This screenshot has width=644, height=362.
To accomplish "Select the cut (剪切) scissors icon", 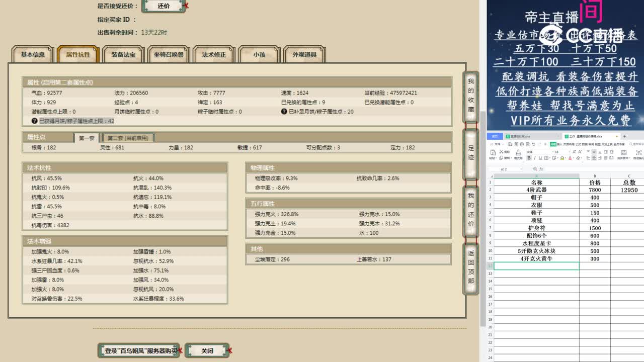I will [x=501, y=151].
